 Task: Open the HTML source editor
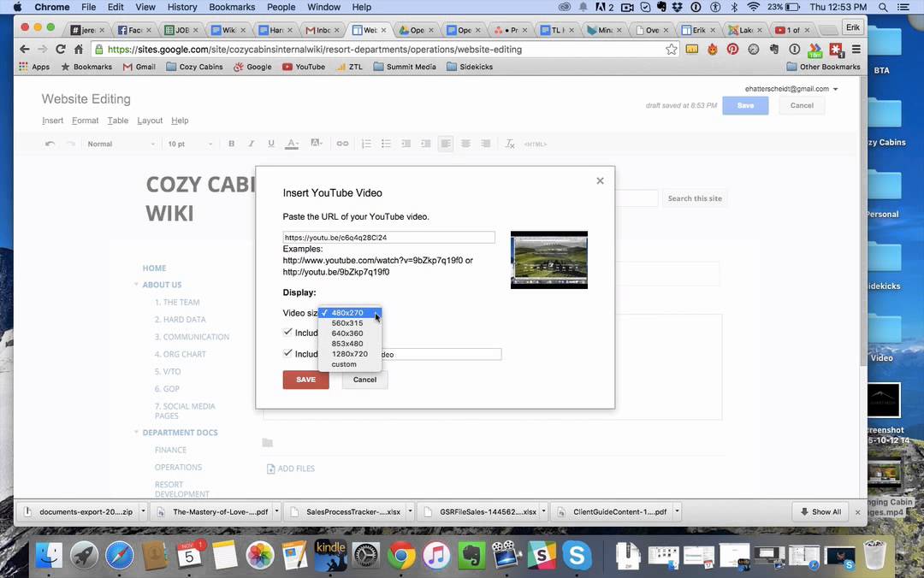[x=535, y=144]
